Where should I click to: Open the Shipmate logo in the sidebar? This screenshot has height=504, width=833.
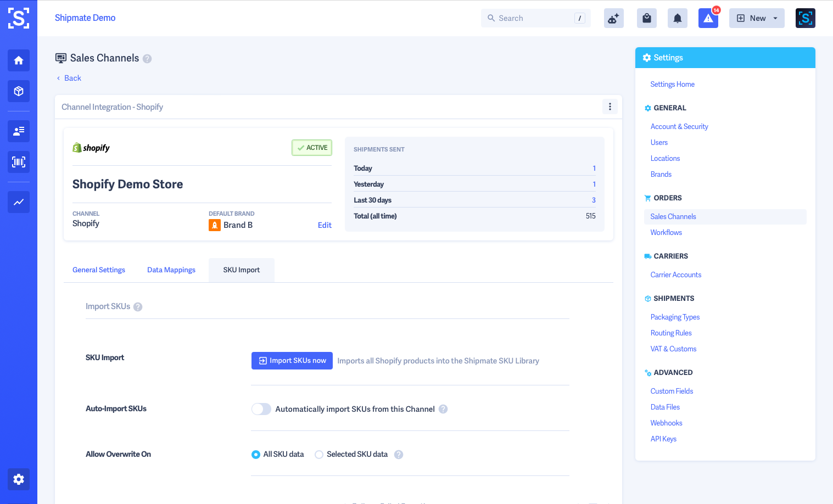[19, 18]
